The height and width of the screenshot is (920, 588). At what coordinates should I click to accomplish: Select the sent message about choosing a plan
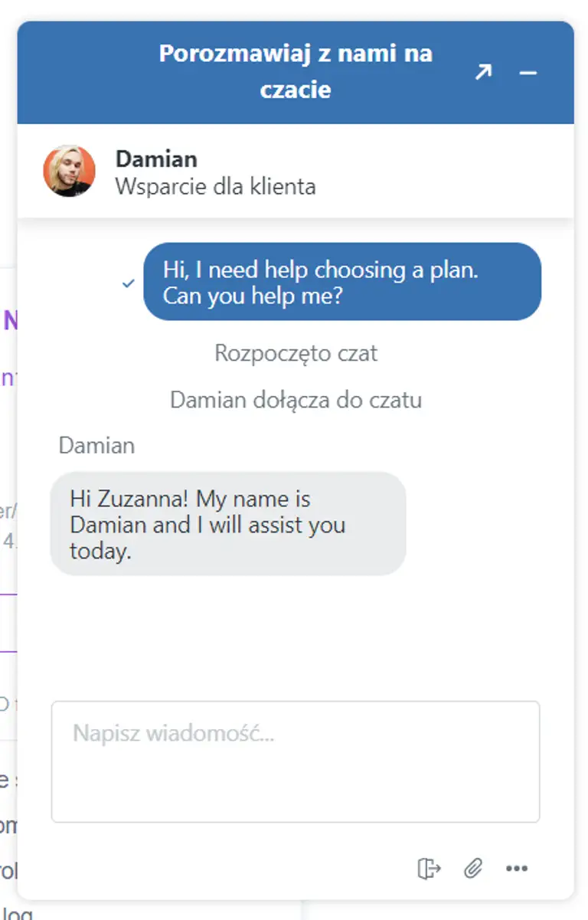(342, 282)
